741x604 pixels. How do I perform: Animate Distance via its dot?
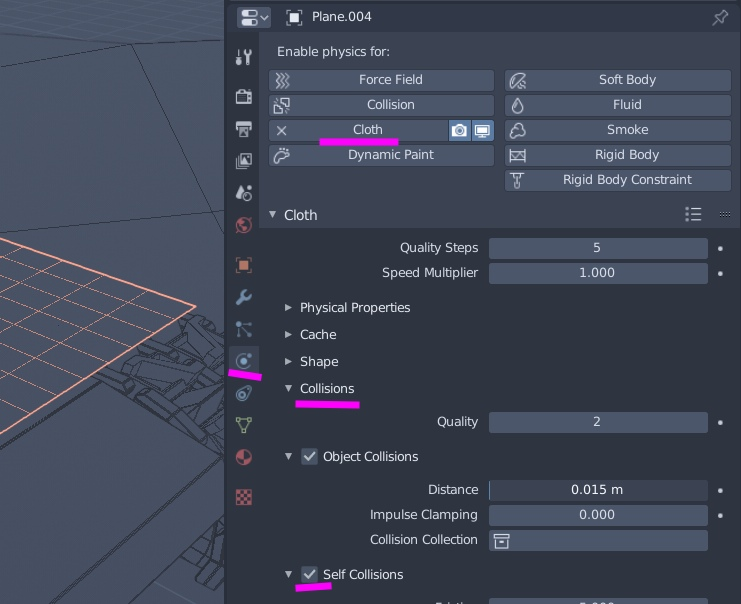pyautogui.click(x=720, y=491)
